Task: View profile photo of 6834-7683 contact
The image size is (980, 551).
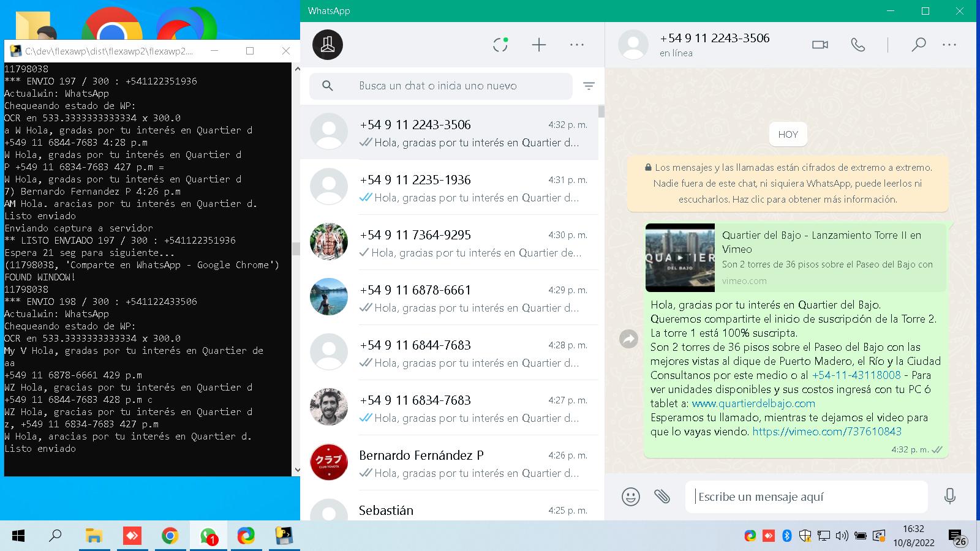Action: pyautogui.click(x=329, y=407)
